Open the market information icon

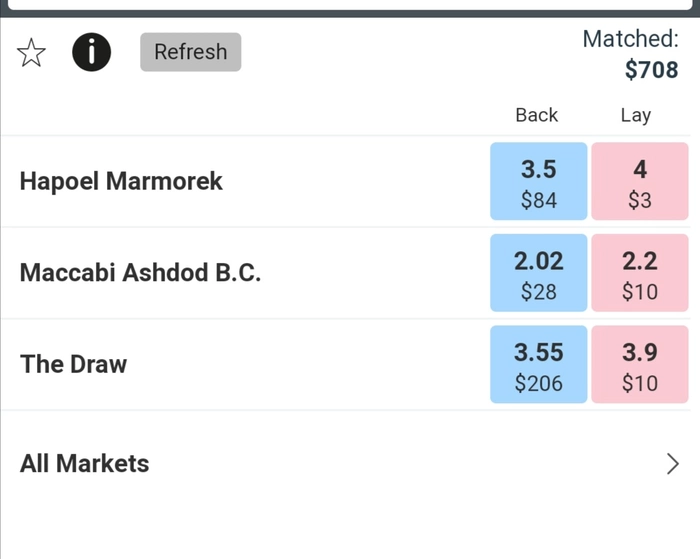(x=91, y=52)
